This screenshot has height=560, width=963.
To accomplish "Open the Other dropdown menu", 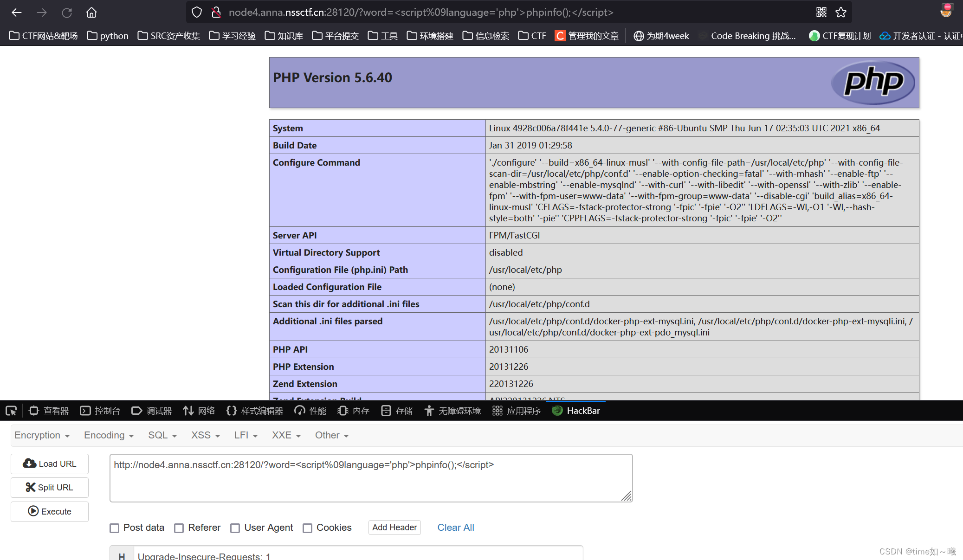I will pyautogui.click(x=332, y=435).
